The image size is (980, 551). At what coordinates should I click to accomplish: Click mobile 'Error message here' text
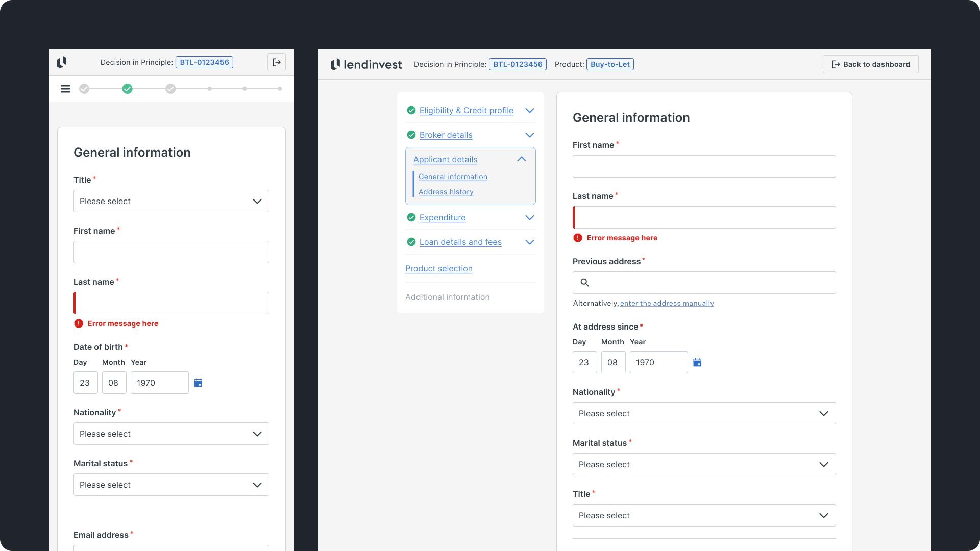(x=123, y=323)
